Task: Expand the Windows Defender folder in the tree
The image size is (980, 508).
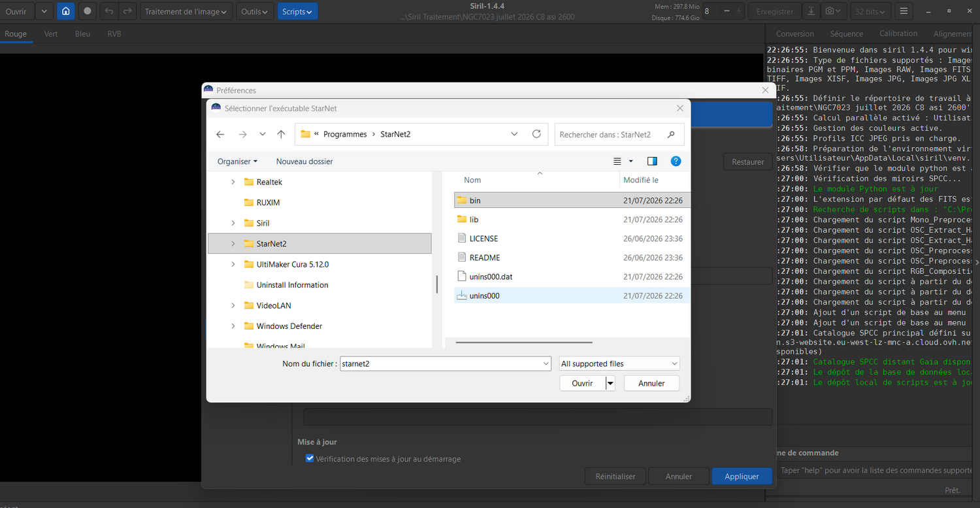Action: tap(233, 326)
